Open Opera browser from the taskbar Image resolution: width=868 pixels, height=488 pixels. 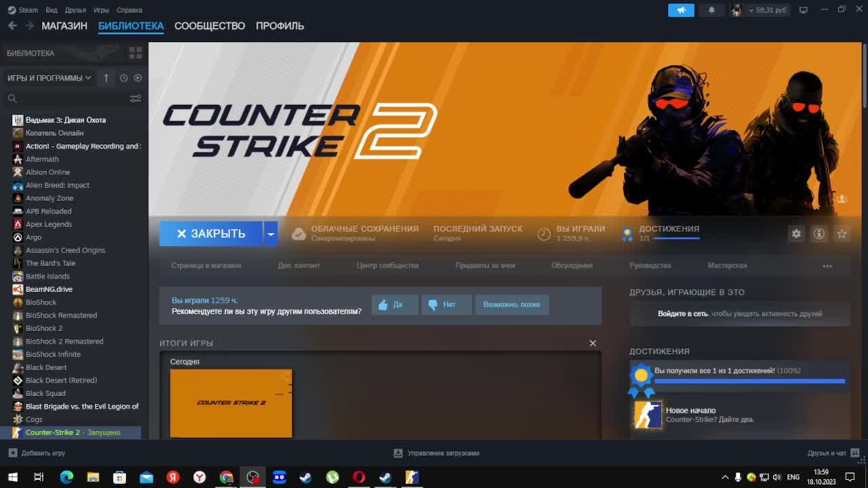(359, 477)
